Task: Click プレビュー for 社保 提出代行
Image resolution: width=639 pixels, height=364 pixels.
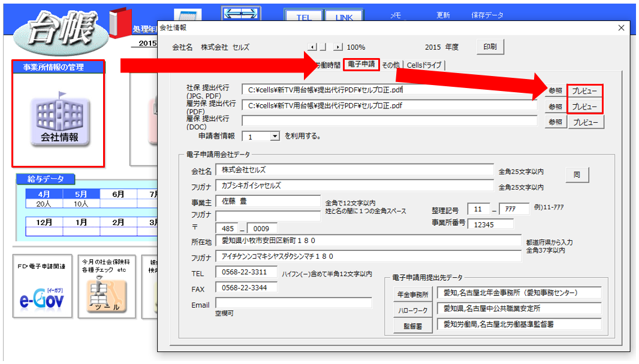Action: pos(585,91)
